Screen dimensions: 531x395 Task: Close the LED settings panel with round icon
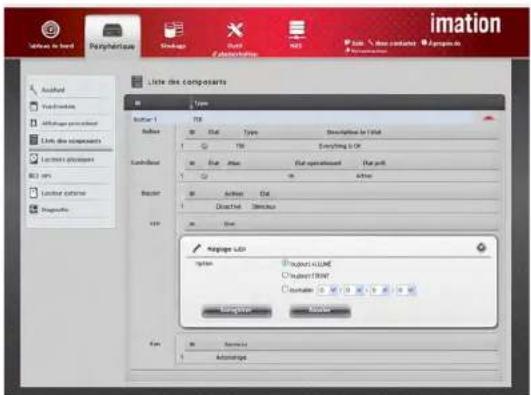coord(481,248)
